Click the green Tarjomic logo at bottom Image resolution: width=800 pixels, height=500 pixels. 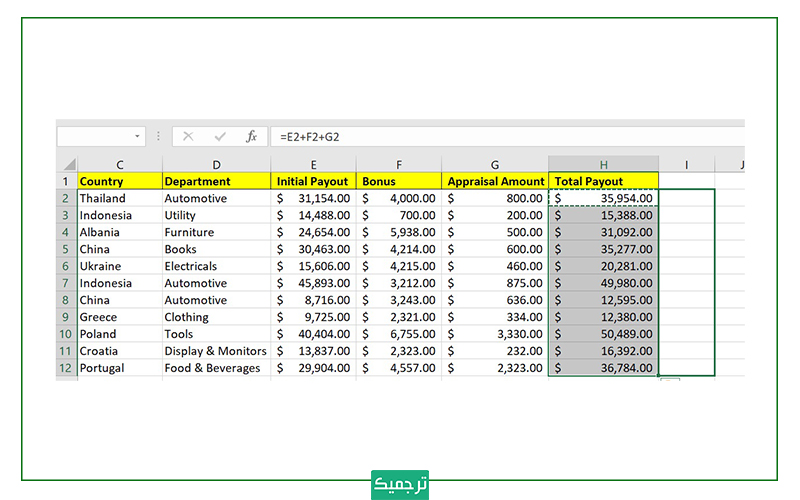(x=399, y=483)
